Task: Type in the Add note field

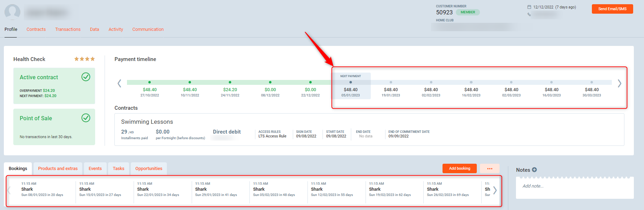Action: click(x=574, y=186)
